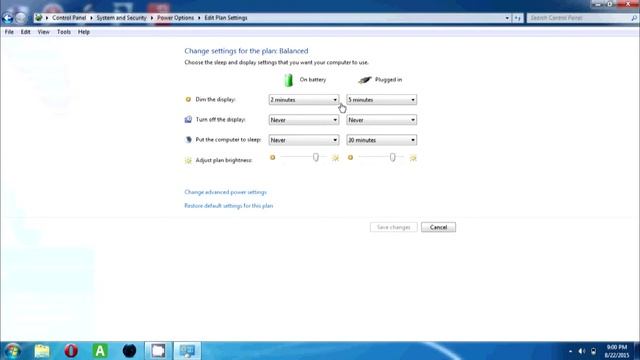640x360 pixels.
Task: Click the Adjust plan brightness row icon
Action: [188, 160]
